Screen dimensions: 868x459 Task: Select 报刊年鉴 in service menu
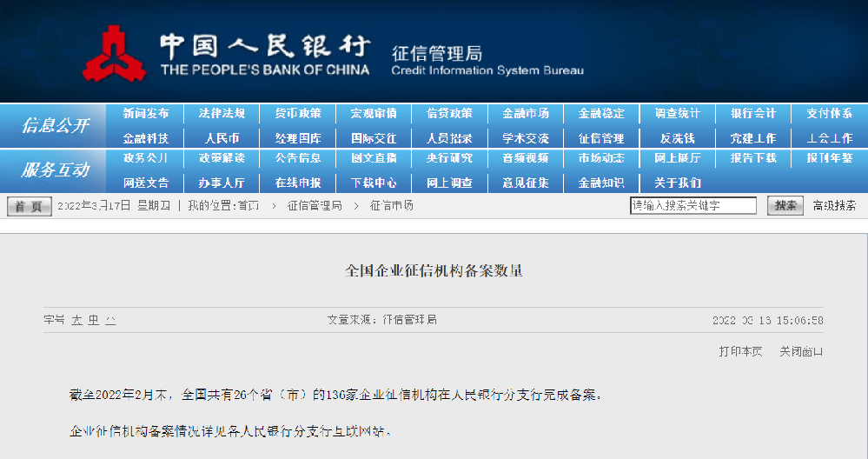coord(829,158)
